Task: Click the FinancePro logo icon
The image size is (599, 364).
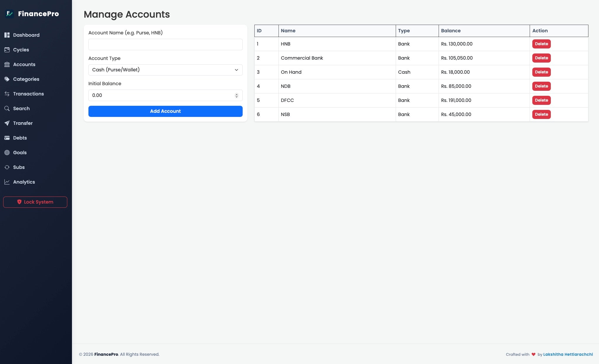Action: point(9,14)
